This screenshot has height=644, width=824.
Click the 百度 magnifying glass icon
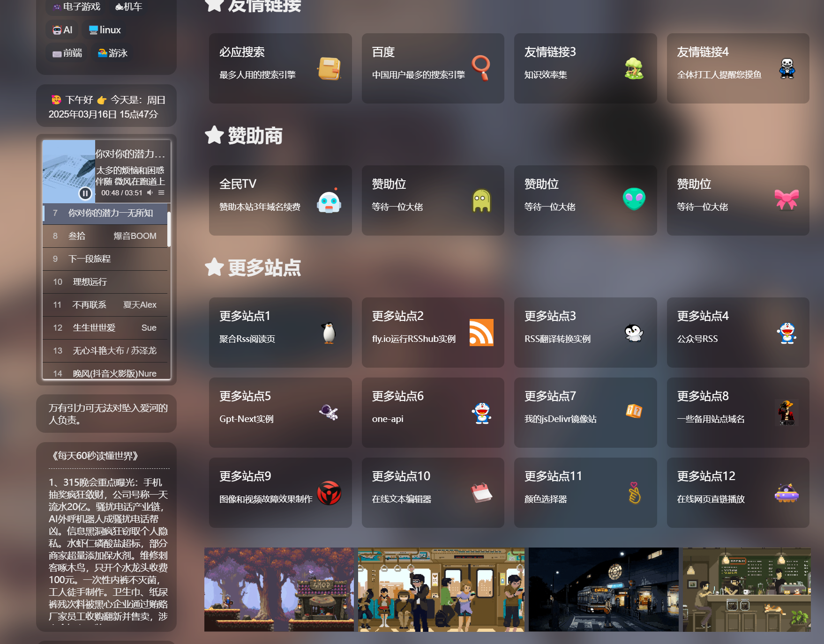pyautogui.click(x=481, y=68)
